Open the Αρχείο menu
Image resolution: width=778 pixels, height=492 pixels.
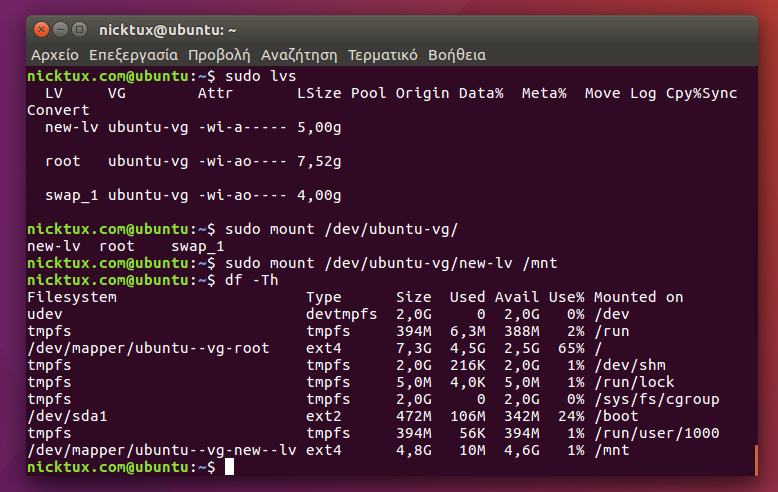[x=55, y=55]
